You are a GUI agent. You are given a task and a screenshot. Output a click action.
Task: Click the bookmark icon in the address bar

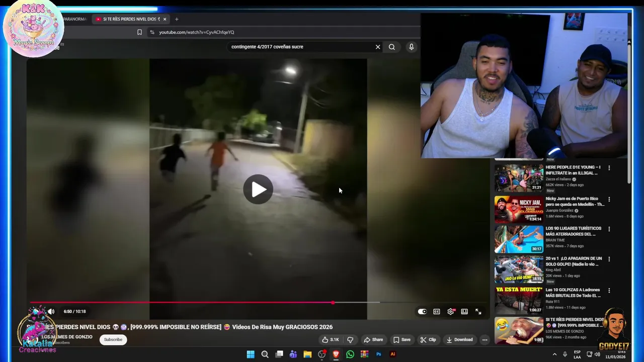click(x=139, y=32)
